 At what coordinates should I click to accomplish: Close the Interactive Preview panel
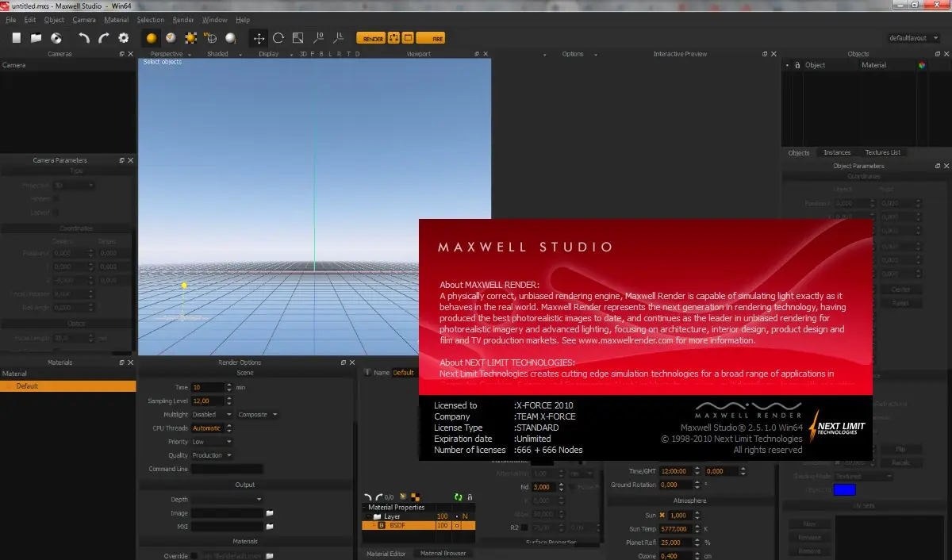(773, 54)
